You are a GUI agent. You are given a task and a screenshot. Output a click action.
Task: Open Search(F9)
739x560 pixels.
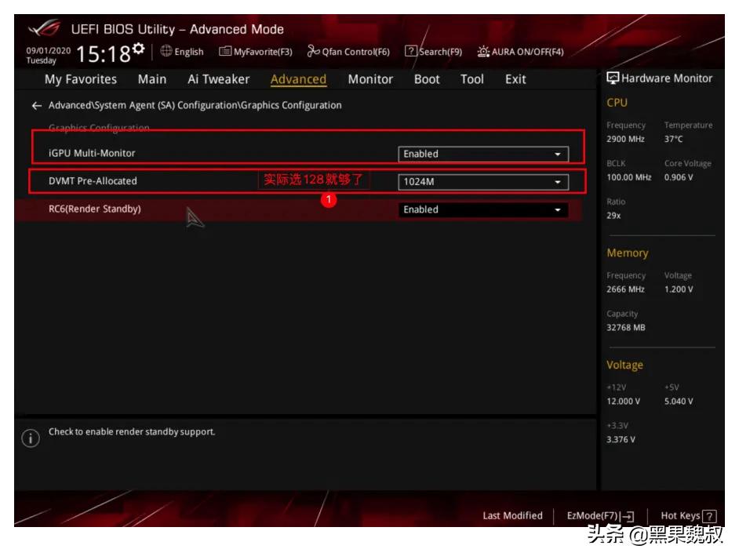tap(434, 52)
